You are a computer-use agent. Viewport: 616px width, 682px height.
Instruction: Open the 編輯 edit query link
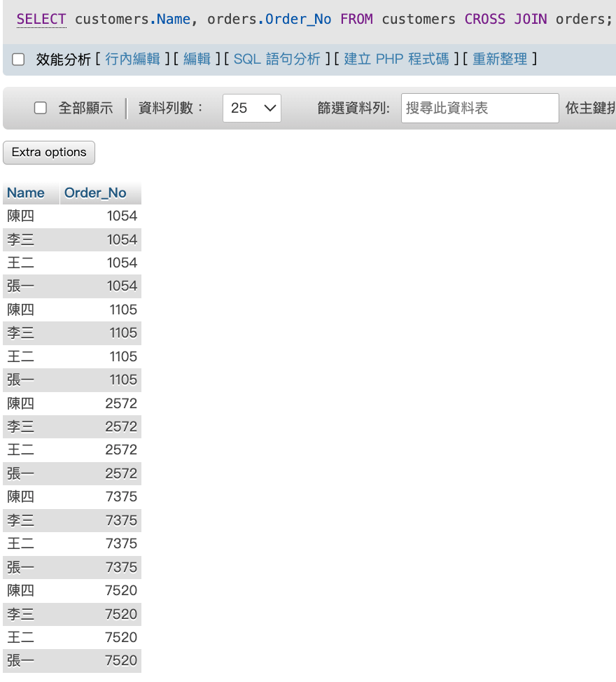(197, 60)
